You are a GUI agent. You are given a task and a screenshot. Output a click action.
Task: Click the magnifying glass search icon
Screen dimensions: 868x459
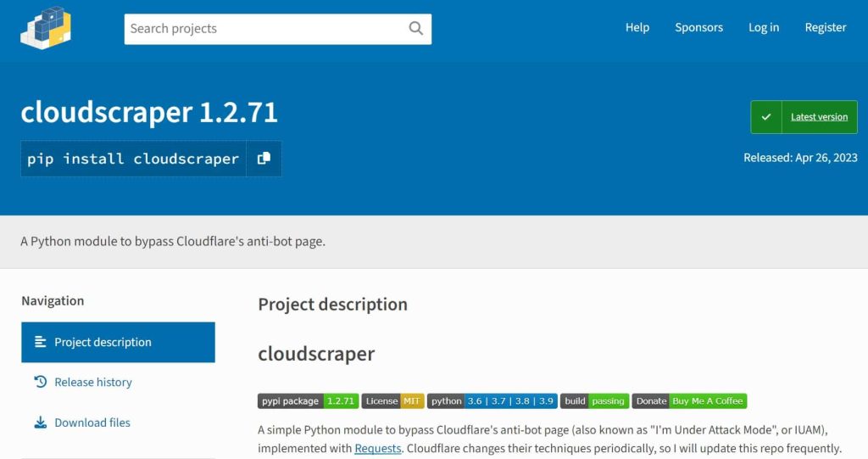415,28
